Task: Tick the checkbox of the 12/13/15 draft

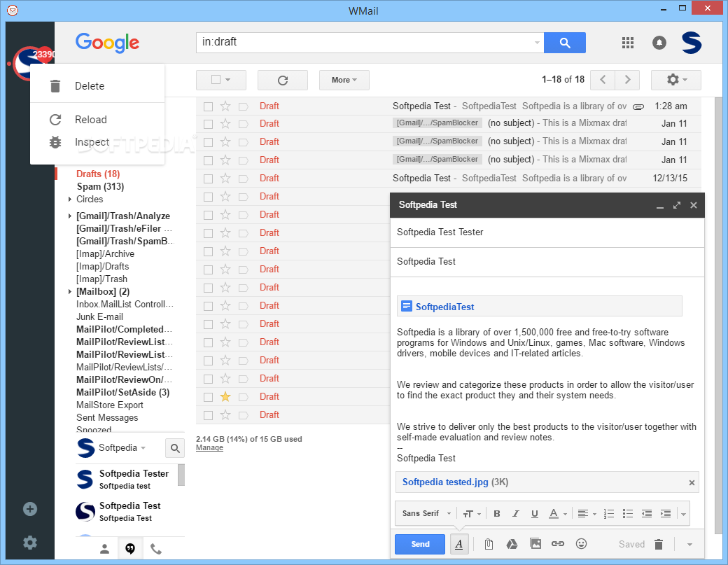Action: (x=209, y=179)
